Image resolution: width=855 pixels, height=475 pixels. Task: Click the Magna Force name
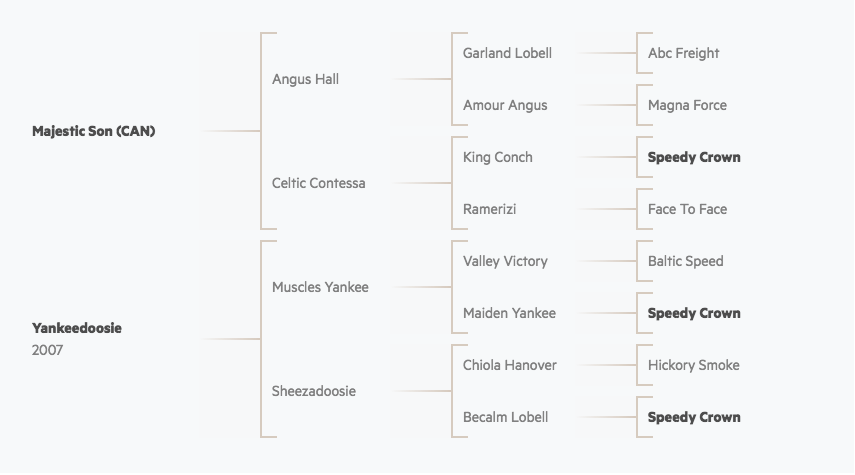click(x=687, y=105)
